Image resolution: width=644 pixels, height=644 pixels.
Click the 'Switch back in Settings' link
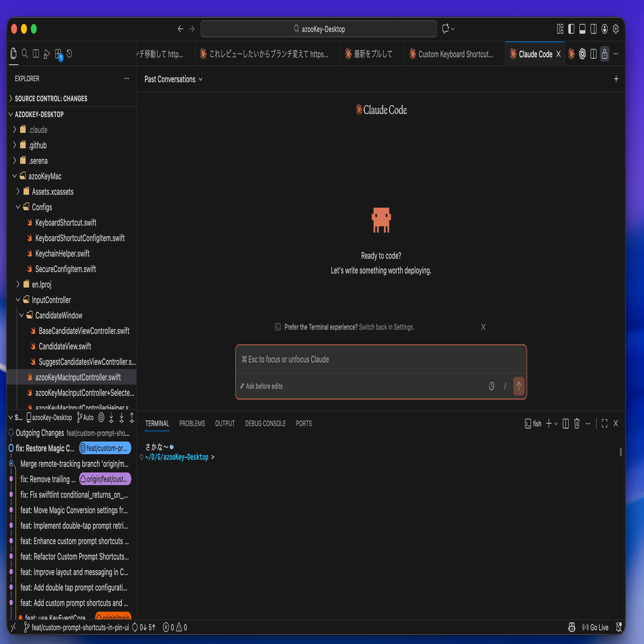(387, 327)
